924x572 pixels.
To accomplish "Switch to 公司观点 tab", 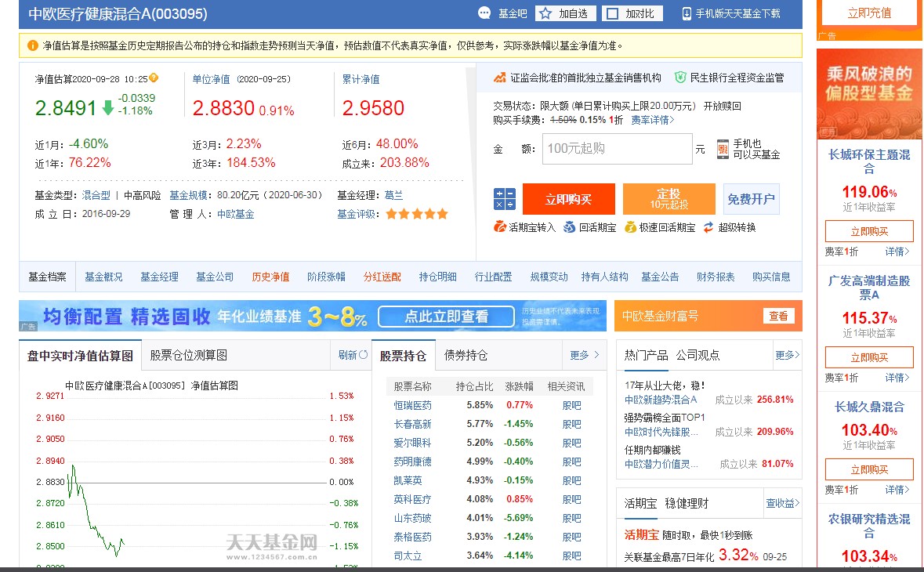I will click(698, 355).
